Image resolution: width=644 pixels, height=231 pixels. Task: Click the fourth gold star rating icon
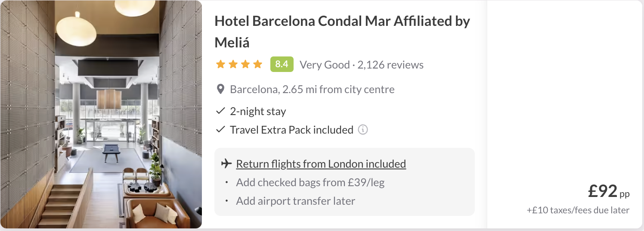point(257,65)
